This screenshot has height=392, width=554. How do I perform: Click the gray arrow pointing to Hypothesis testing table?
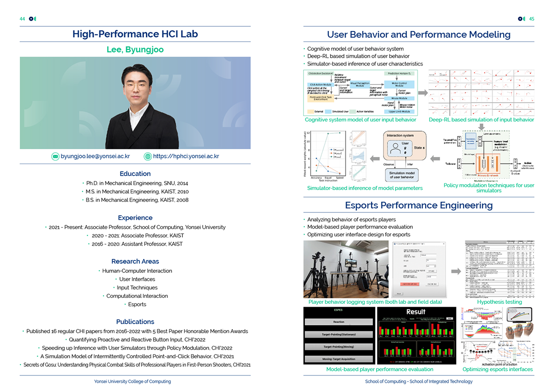pos(456,271)
